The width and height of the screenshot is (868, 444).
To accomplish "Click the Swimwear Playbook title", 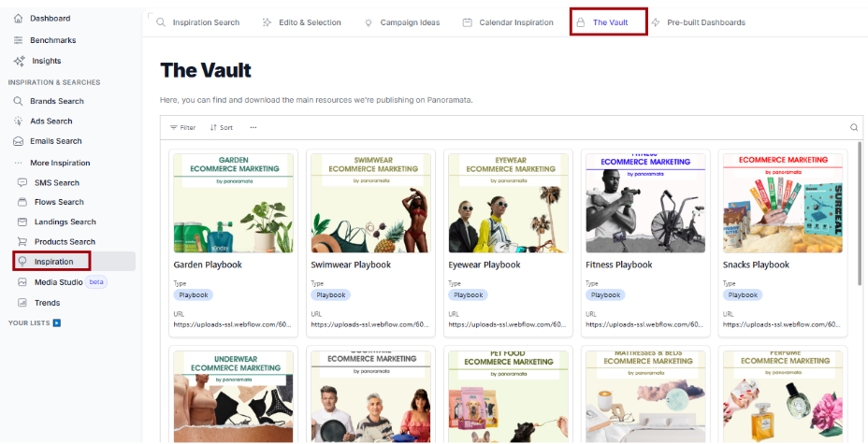I will 351,265.
